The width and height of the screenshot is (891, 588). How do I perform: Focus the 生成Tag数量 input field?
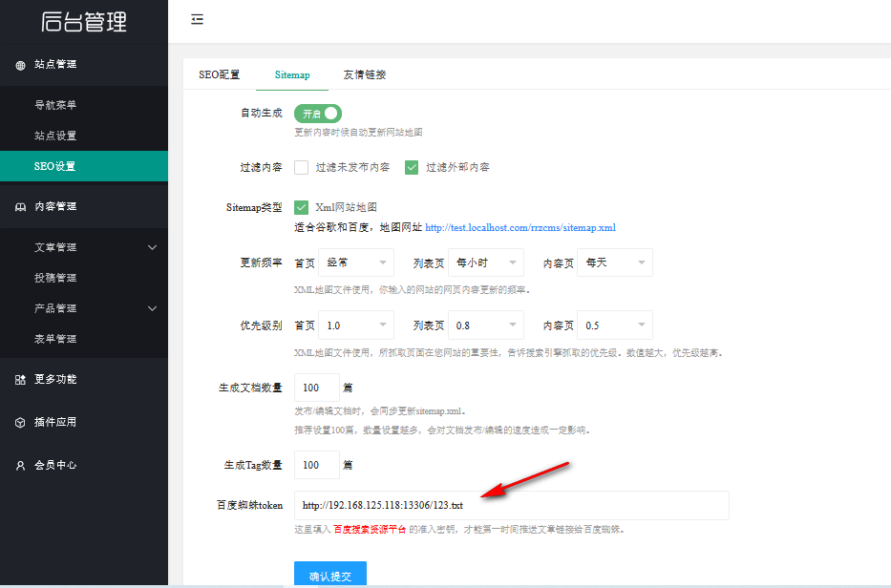tap(316, 465)
